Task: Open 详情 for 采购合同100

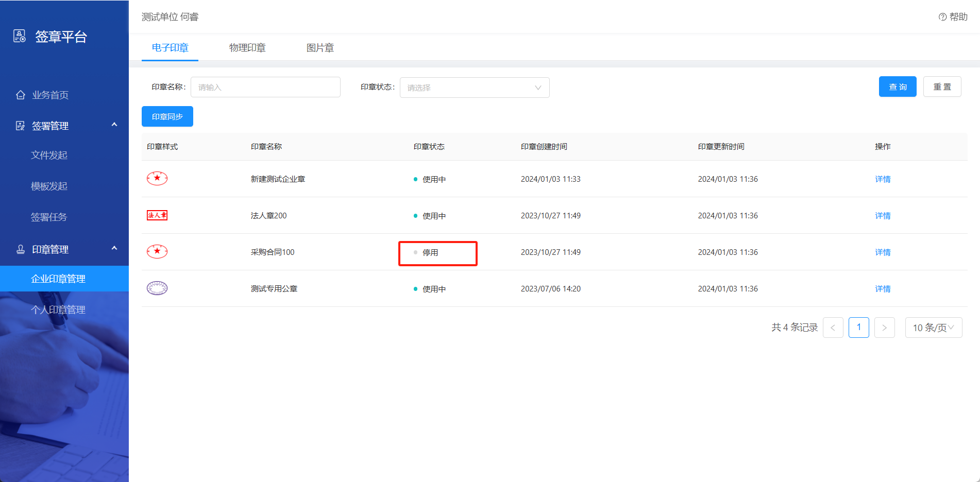Action: (x=882, y=252)
